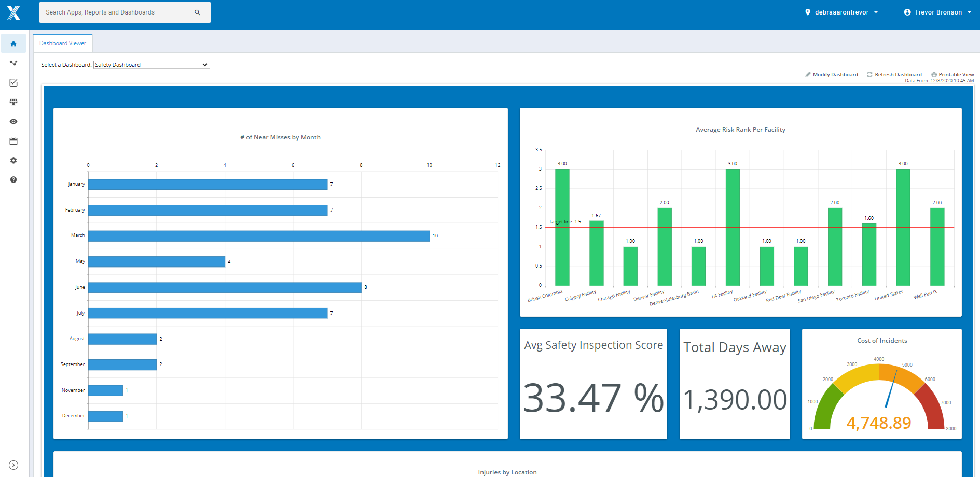Click the Refresh Dashboard link

click(x=898, y=74)
